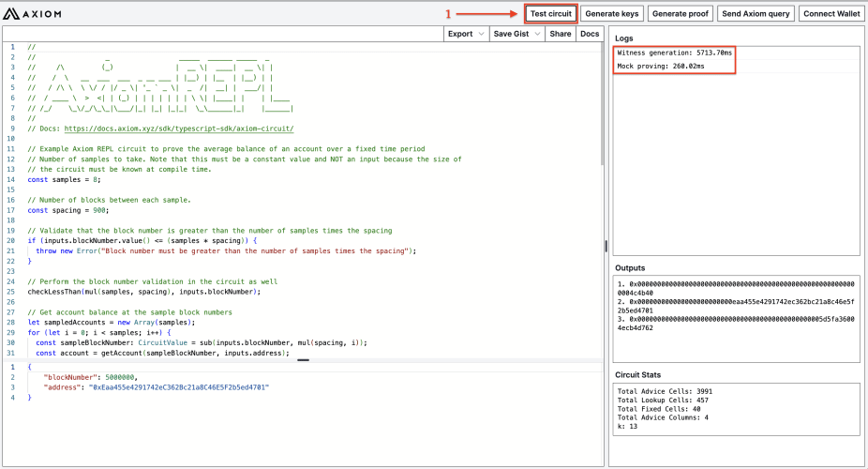Click Send Axiom query

(x=756, y=14)
